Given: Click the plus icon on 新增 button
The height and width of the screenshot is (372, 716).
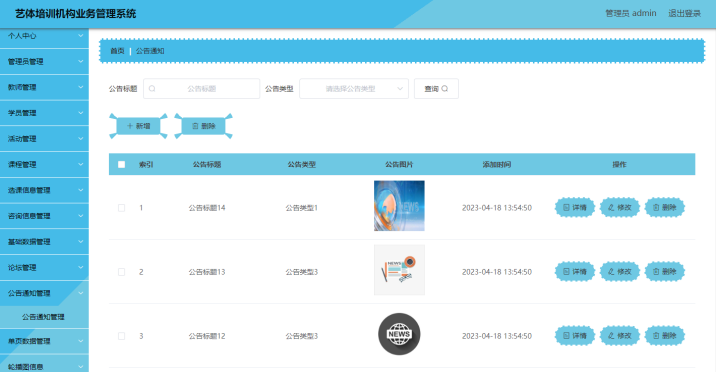Looking at the screenshot, I should [x=130, y=126].
